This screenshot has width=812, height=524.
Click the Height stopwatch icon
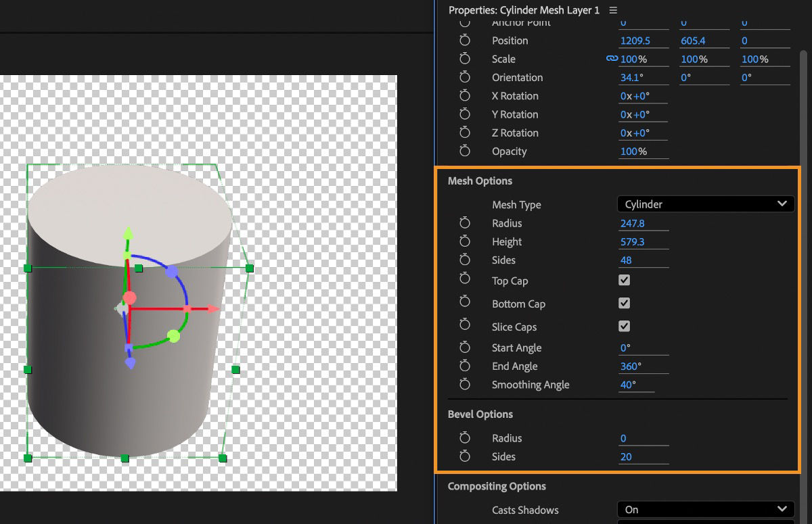coord(464,241)
